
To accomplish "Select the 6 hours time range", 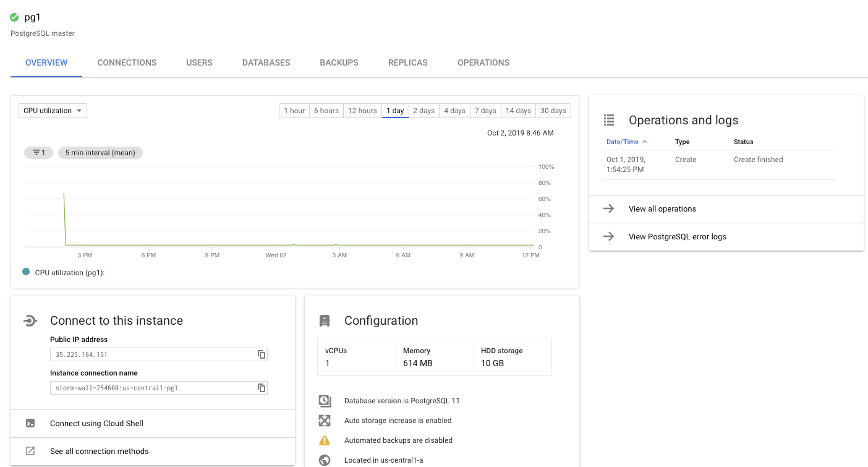I will [326, 111].
